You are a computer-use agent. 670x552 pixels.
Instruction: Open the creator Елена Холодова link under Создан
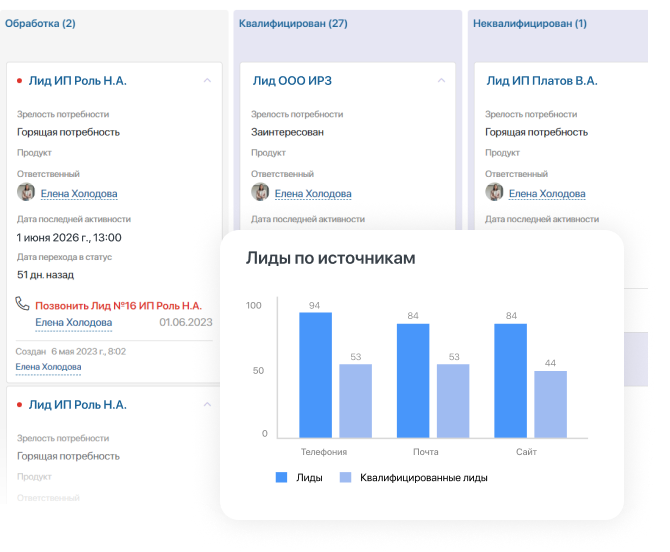(x=48, y=367)
